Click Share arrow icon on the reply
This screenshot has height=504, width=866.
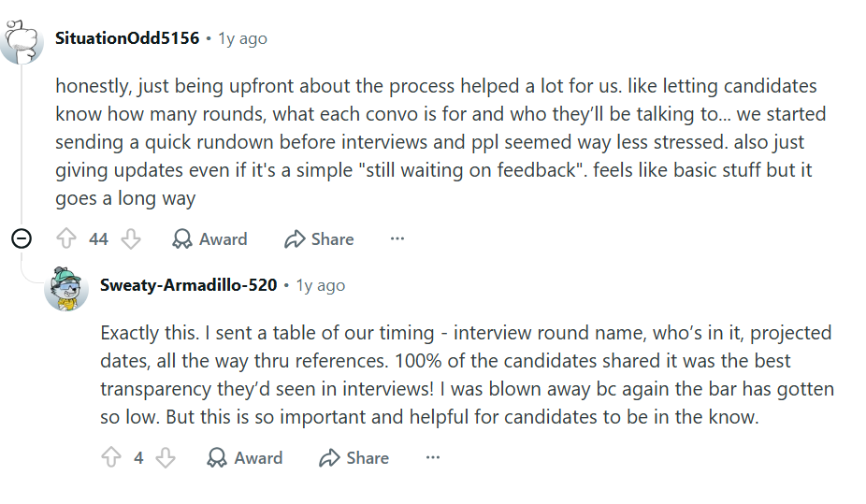pos(329,457)
